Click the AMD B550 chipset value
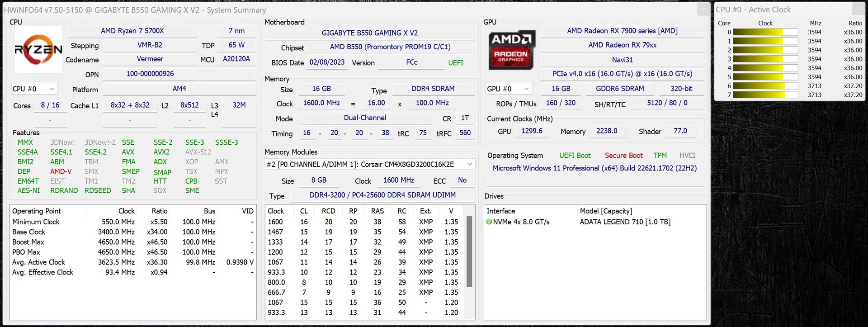 pyautogui.click(x=390, y=47)
